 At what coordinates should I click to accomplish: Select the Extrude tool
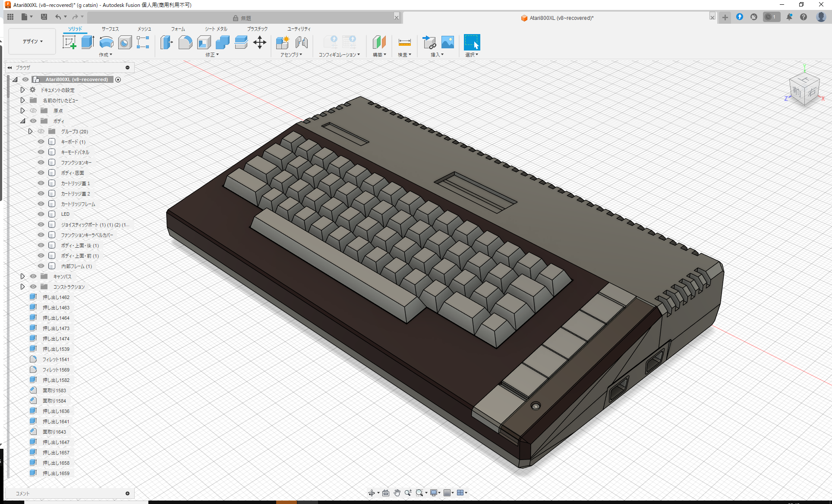pyautogui.click(x=88, y=42)
